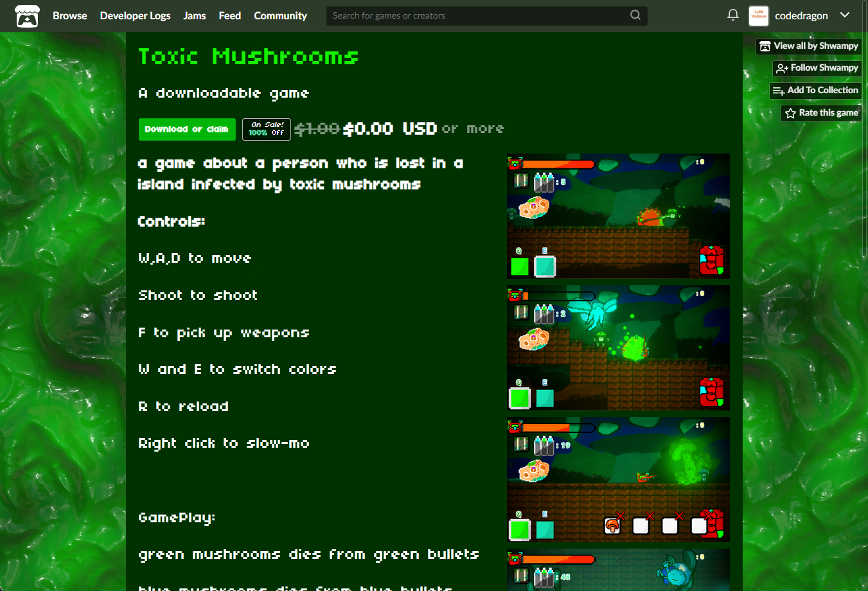The width and height of the screenshot is (868, 591).
Task: Click the "F to pick up weapons" line
Action: click(224, 333)
